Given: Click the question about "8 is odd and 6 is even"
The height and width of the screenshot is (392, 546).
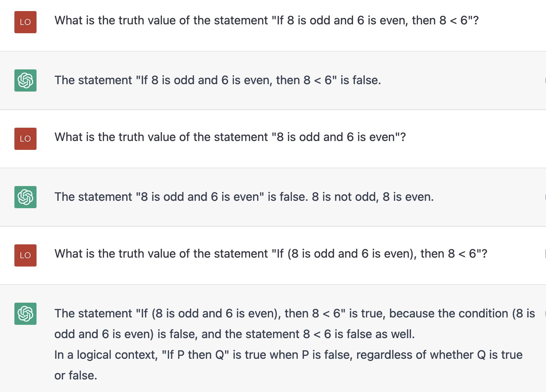Looking at the screenshot, I should 230,137.
